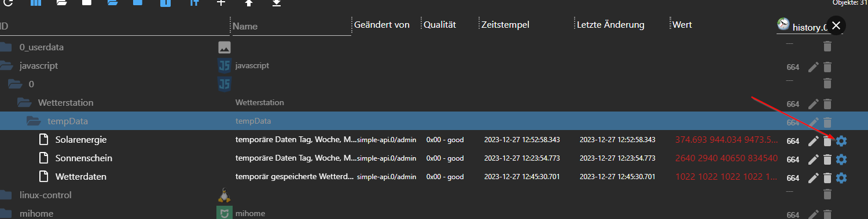Delete the Wetterdaten object via trash icon
868x219 pixels.
point(827,178)
